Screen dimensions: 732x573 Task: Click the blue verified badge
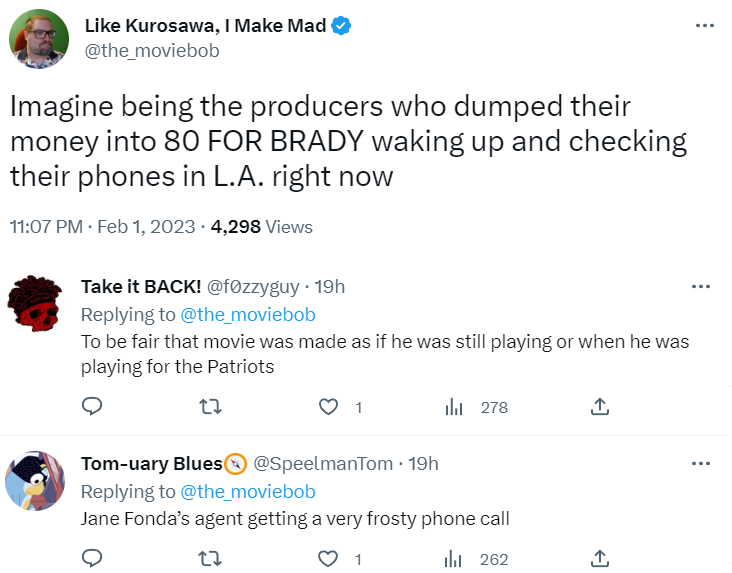pos(341,26)
